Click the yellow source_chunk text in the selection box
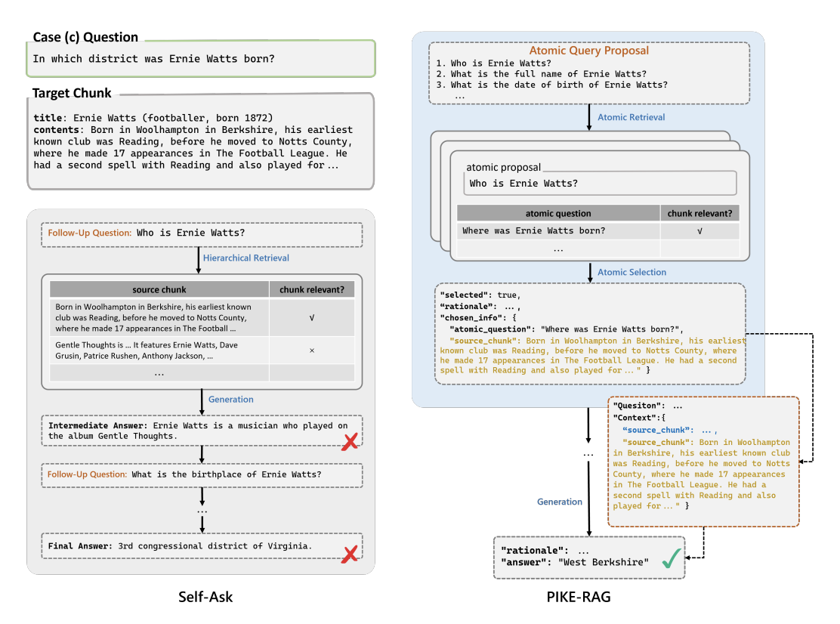The height and width of the screenshot is (624, 840). pos(592,356)
